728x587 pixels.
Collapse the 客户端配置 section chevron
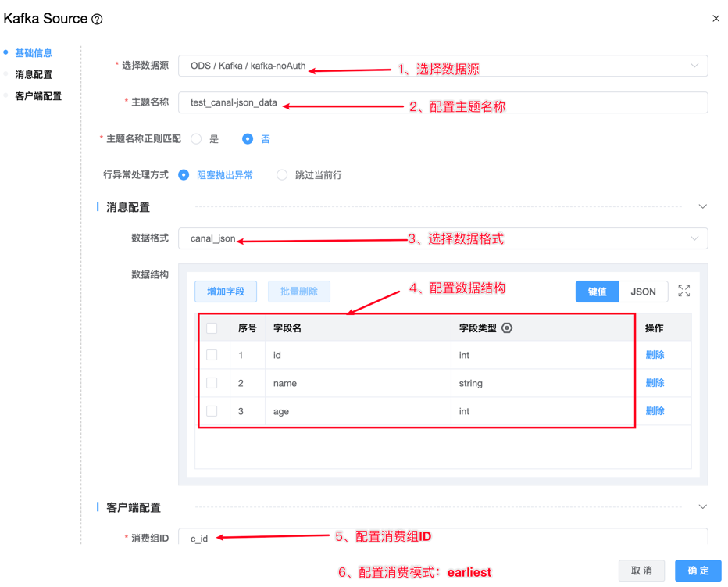click(702, 507)
